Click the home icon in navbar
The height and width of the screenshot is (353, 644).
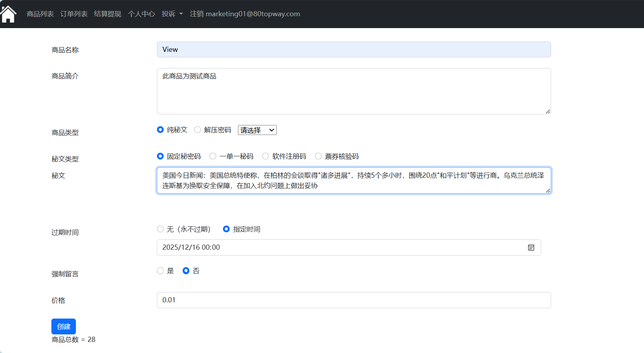(8, 14)
